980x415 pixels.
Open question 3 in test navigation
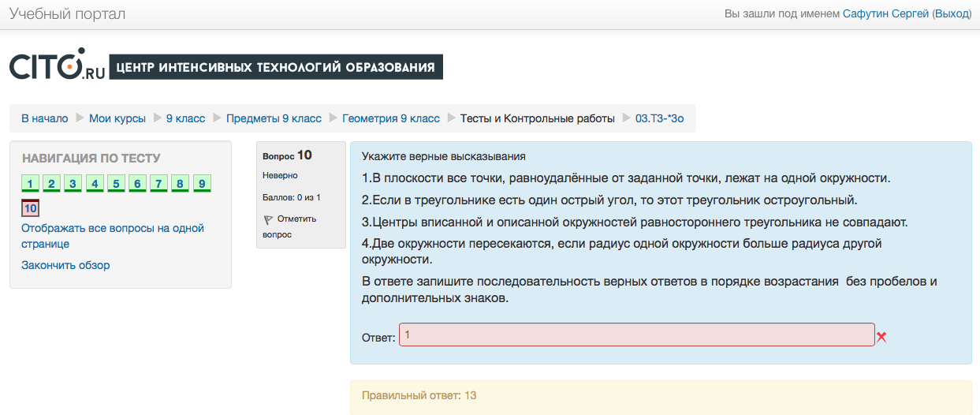73,184
